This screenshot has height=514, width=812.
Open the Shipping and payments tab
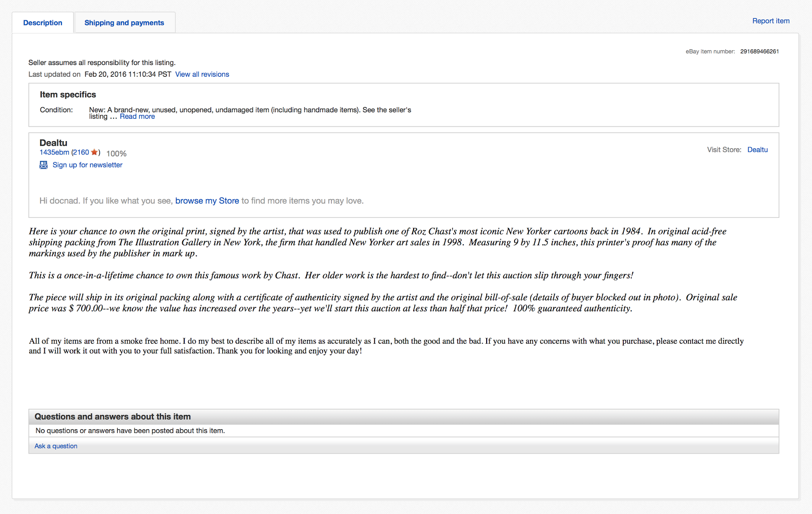pyautogui.click(x=124, y=23)
